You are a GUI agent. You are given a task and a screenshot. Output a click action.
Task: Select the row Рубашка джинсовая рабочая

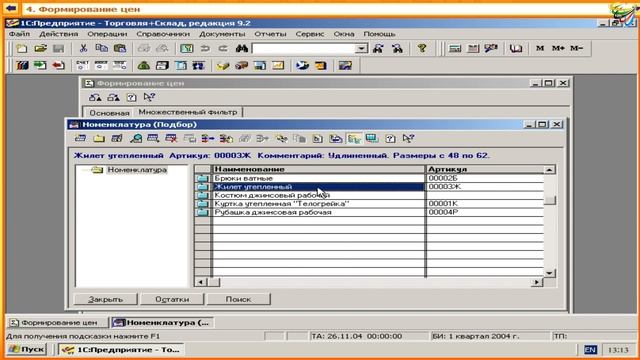coord(369,212)
